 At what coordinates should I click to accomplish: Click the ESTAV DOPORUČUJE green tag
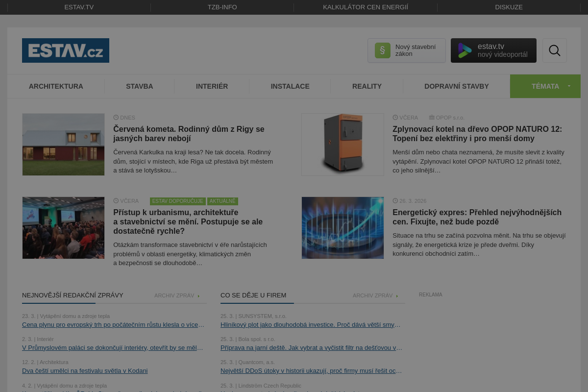click(x=177, y=201)
